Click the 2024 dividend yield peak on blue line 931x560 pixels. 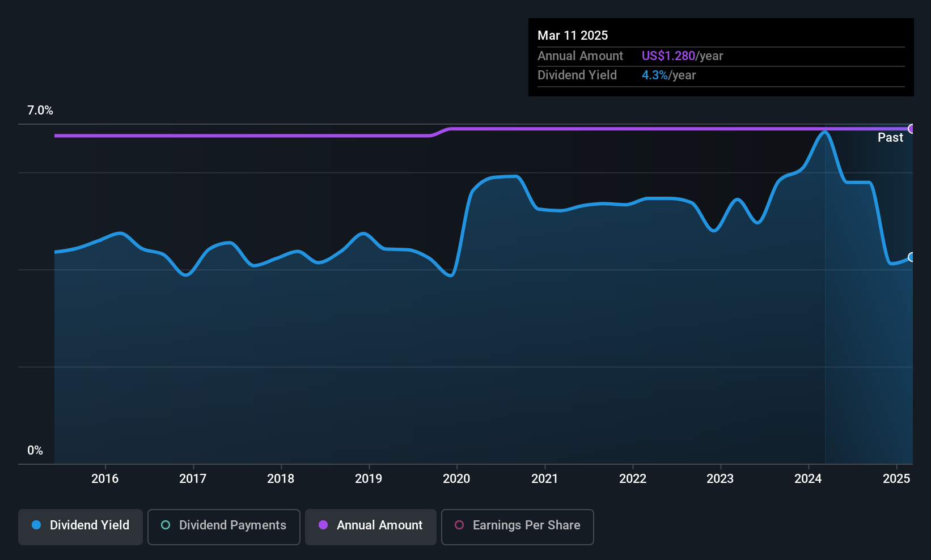coord(824,132)
